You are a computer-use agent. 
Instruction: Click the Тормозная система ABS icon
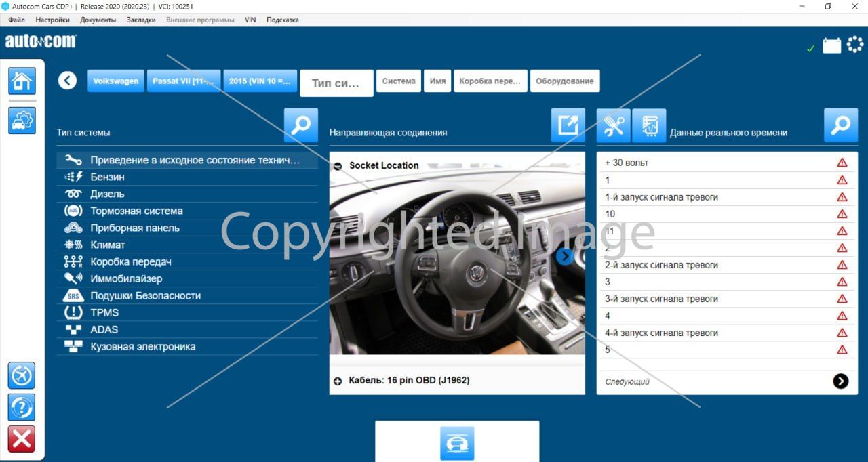click(73, 211)
